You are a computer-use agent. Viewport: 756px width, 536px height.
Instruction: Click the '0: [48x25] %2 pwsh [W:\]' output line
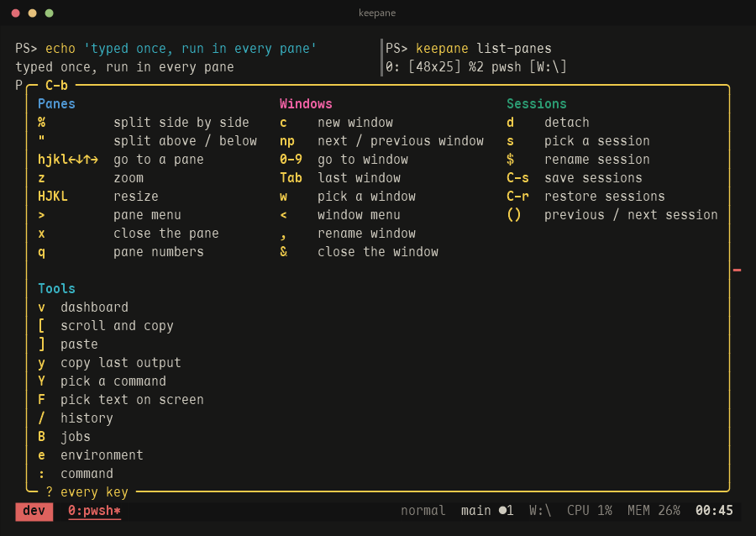476,67
